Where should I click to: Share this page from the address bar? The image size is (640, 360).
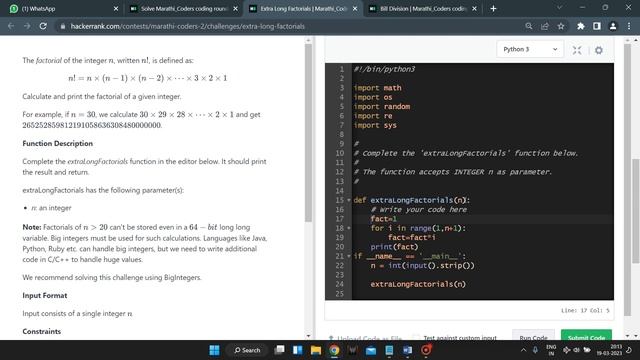(544, 26)
